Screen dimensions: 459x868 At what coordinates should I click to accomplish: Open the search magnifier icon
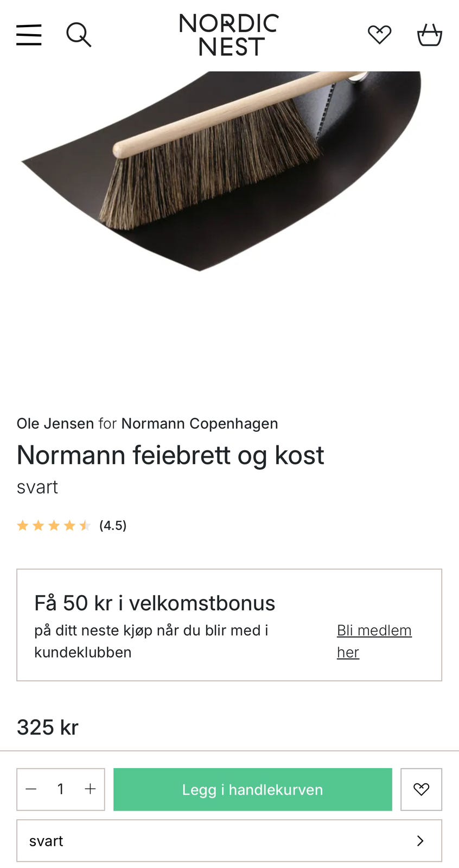point(79,35)
